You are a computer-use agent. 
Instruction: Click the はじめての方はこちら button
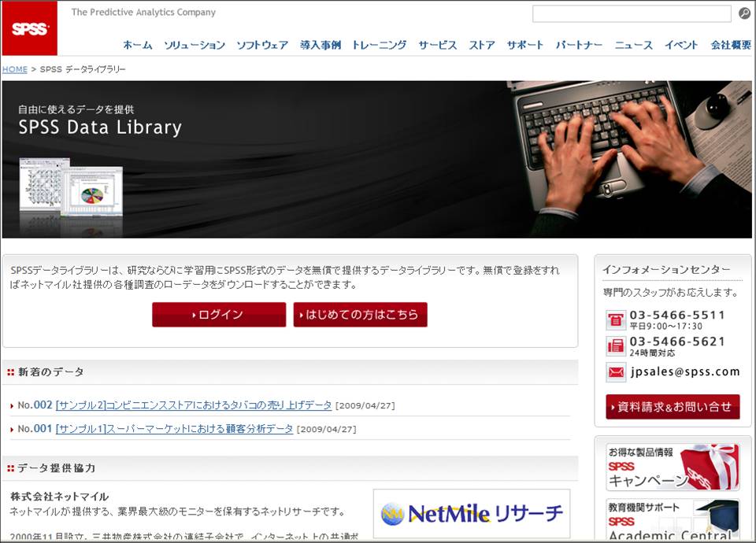(x=360, y=315)
